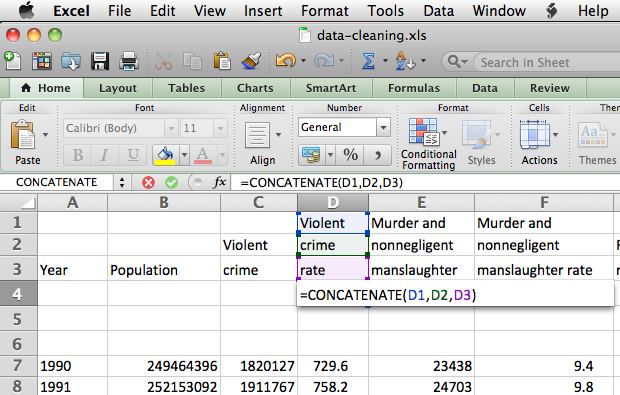
Task: Switch to the Charts tab
Action: (x=255, y=88)
